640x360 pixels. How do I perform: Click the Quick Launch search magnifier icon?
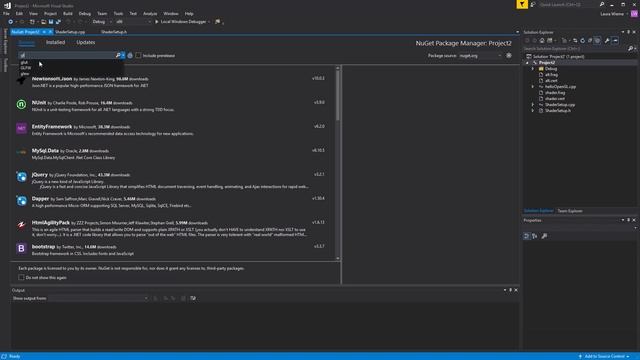tap(602, 4)
